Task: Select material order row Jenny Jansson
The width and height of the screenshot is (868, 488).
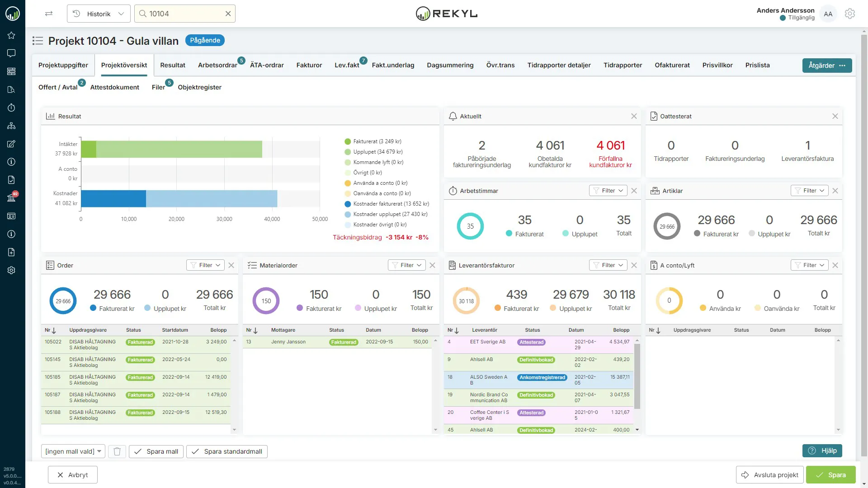Action: pyautogui.click(x=337, y=342)
